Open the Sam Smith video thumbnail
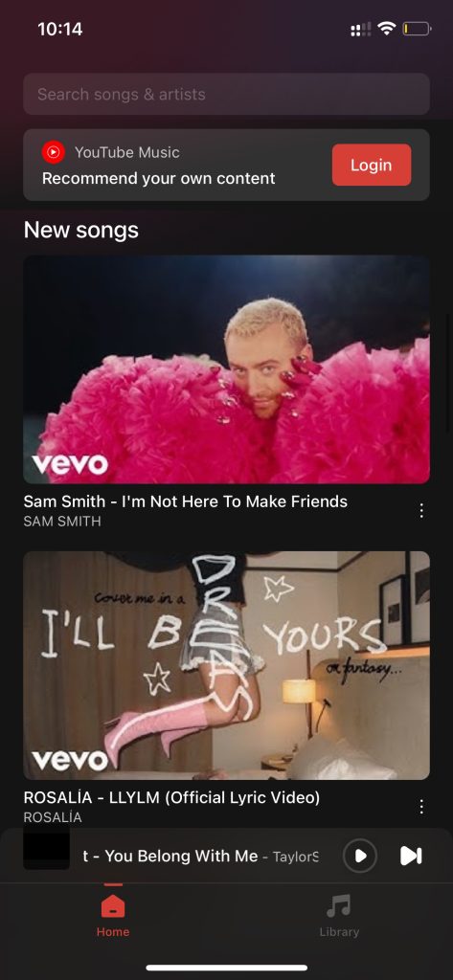Image resolution: width=453 pixels, height=980 pixels. click(x=226, y=369)
